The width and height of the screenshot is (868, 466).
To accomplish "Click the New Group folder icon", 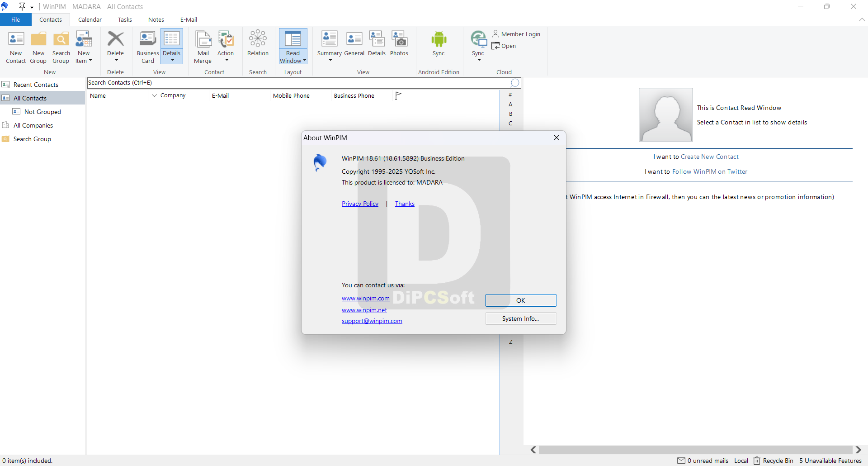I will pyautogui.click(x=38, y=39).
